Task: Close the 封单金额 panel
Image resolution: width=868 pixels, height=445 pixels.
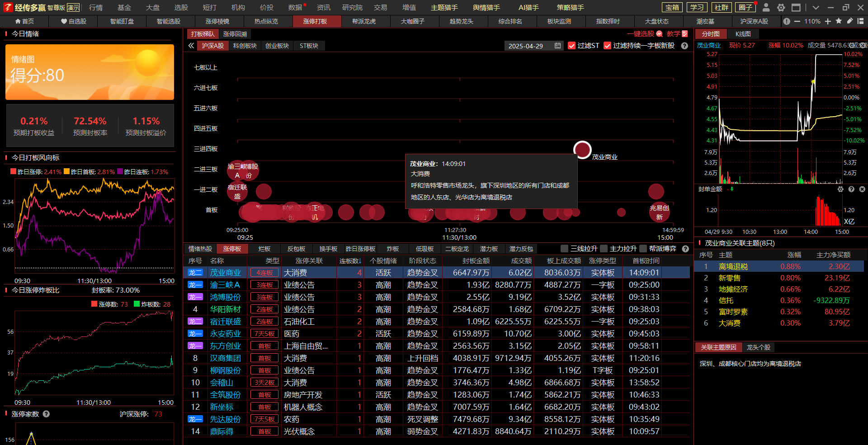Action: [862, 189]
